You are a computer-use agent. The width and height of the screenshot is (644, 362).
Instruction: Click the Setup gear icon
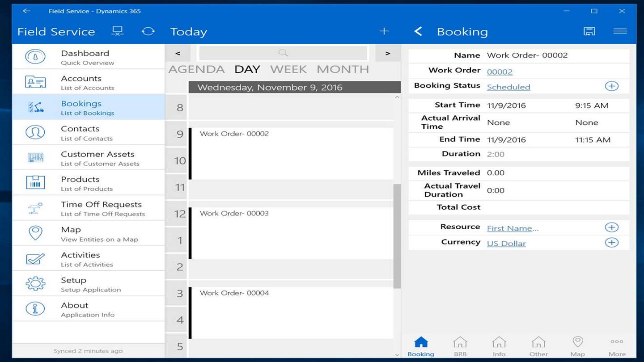tap(35, 284)
